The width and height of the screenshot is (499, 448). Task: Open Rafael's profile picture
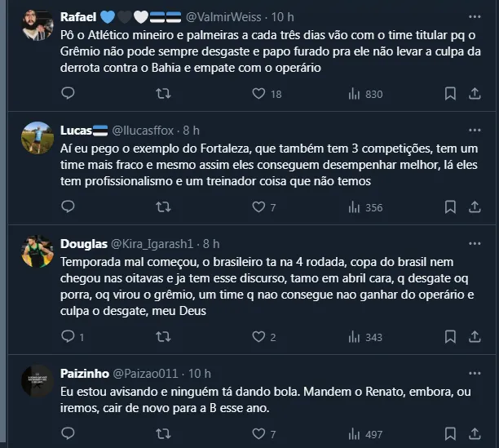click(38, 27)
